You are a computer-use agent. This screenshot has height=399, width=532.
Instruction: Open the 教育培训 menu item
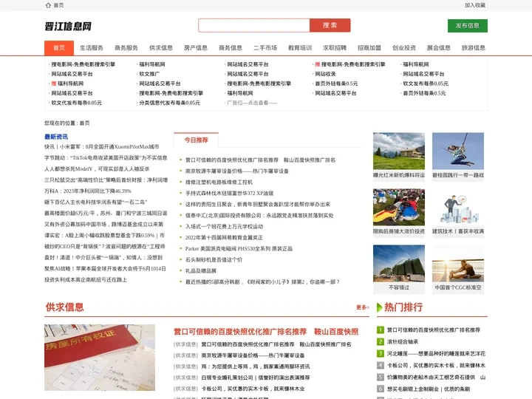pyautogui.click(x=300, y=48)
